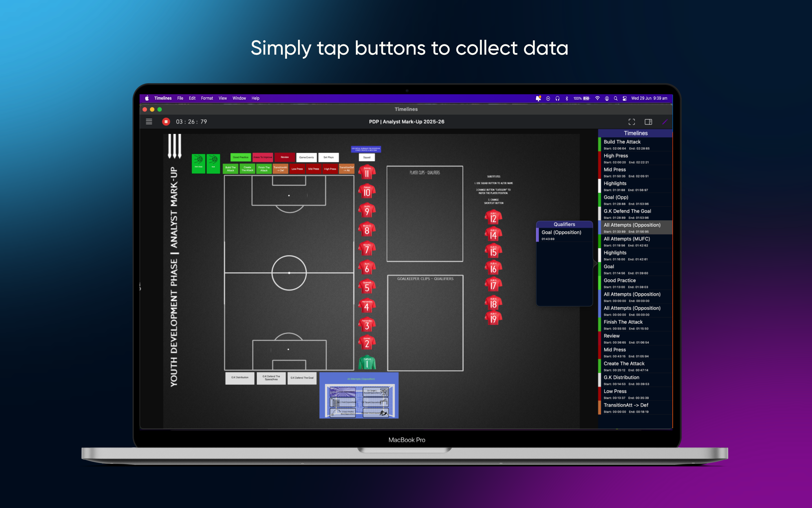
Task: Tap substitute jersey number 17
Action: [x=493, y=284]
